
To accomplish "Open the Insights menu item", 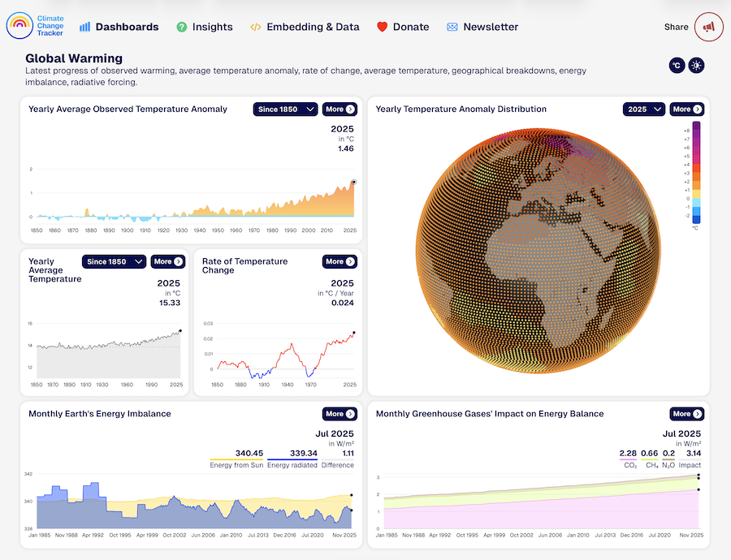I will 205,26.
